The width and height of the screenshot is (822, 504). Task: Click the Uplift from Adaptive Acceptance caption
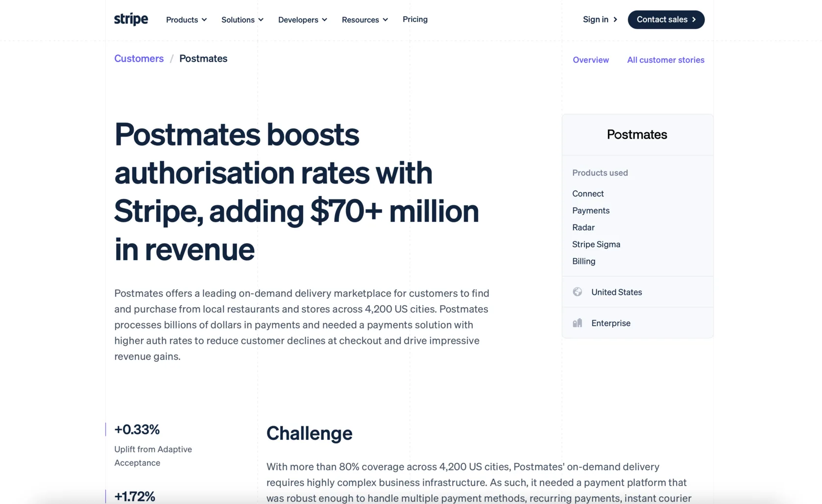153,456
